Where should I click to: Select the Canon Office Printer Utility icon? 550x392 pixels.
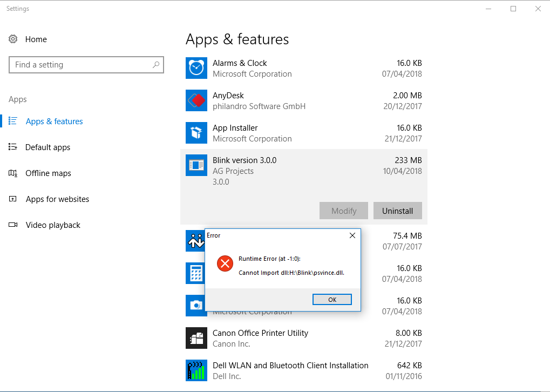(196, 338)
